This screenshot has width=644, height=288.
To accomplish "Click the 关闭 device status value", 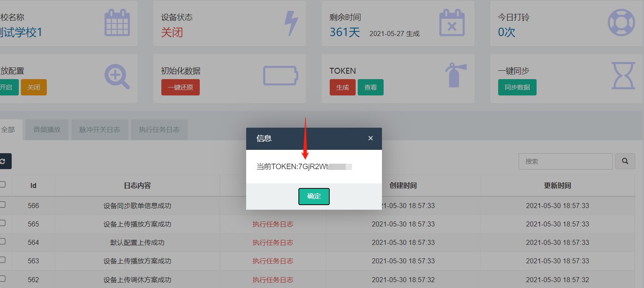I will point(172,32).
